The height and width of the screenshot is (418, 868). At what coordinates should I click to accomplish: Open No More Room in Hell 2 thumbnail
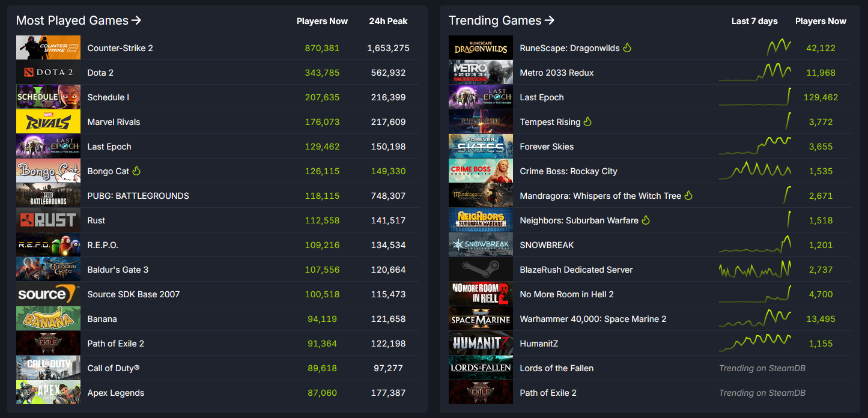pos(481,294)
